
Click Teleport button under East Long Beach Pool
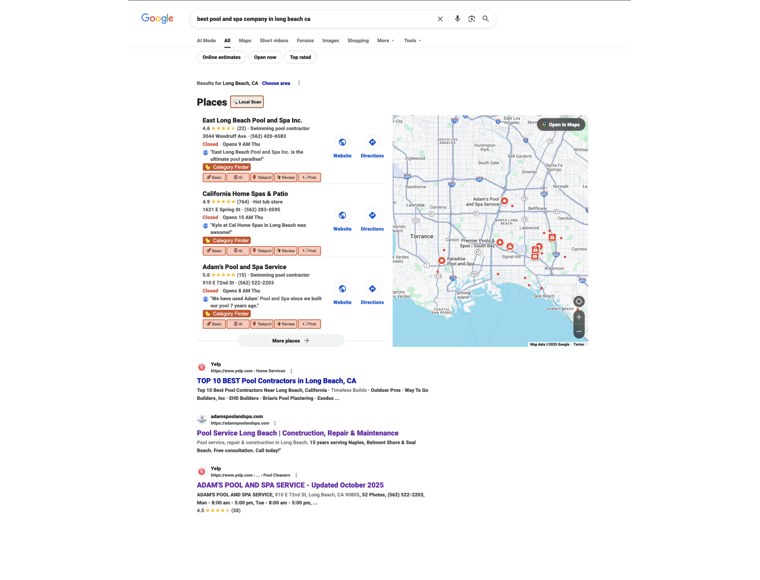point(262,177)
